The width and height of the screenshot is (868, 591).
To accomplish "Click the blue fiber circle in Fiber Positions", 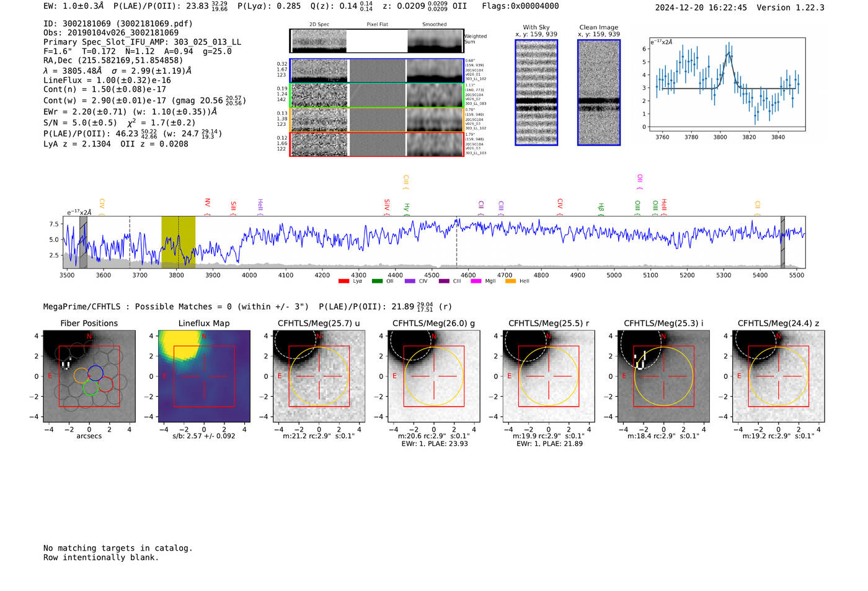I will [95, 373].
